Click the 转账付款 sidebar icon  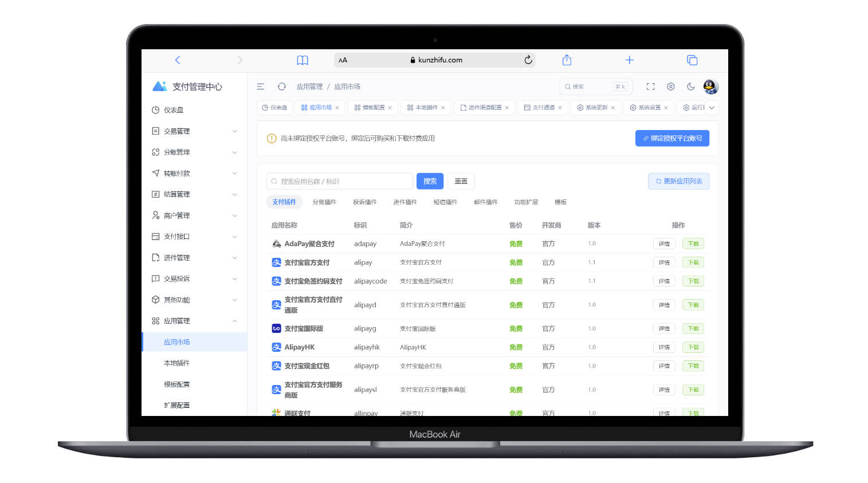(155, 172)
